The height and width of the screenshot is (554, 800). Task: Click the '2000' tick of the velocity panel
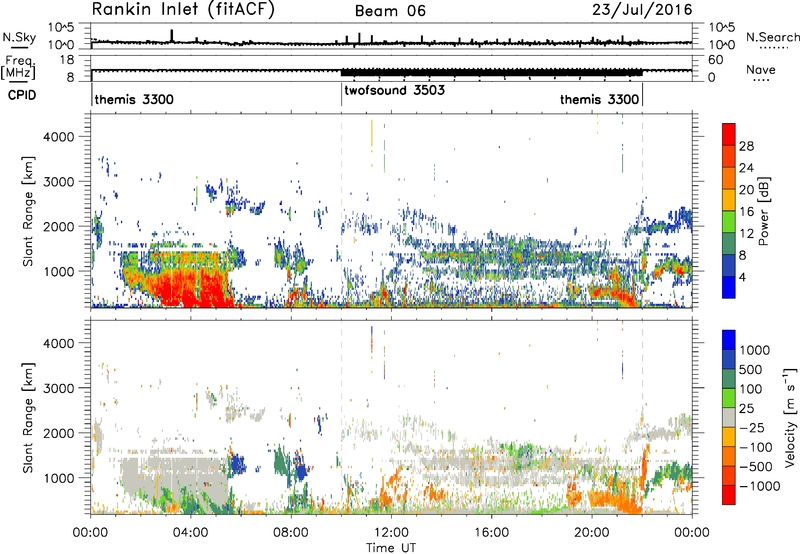click(x=58, y=433)
